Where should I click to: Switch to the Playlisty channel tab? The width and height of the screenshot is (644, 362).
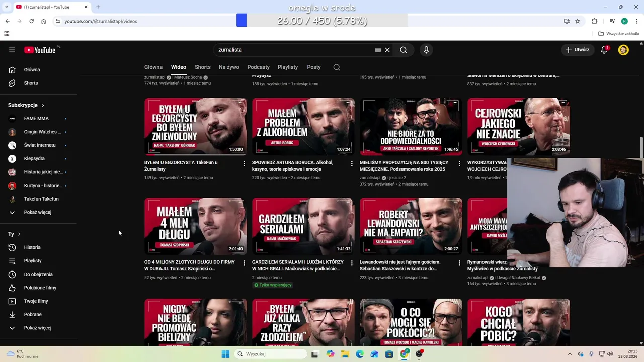288,67
